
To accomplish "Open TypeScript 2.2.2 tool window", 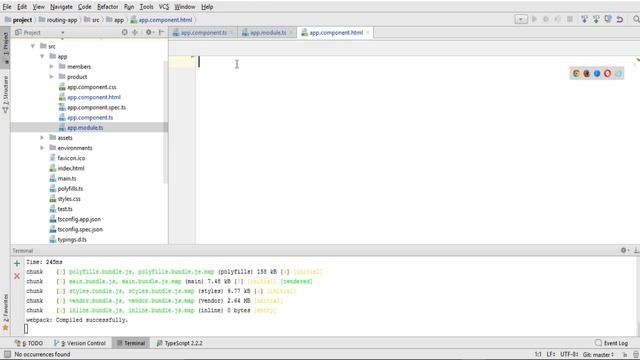I will tap(180, 343).
